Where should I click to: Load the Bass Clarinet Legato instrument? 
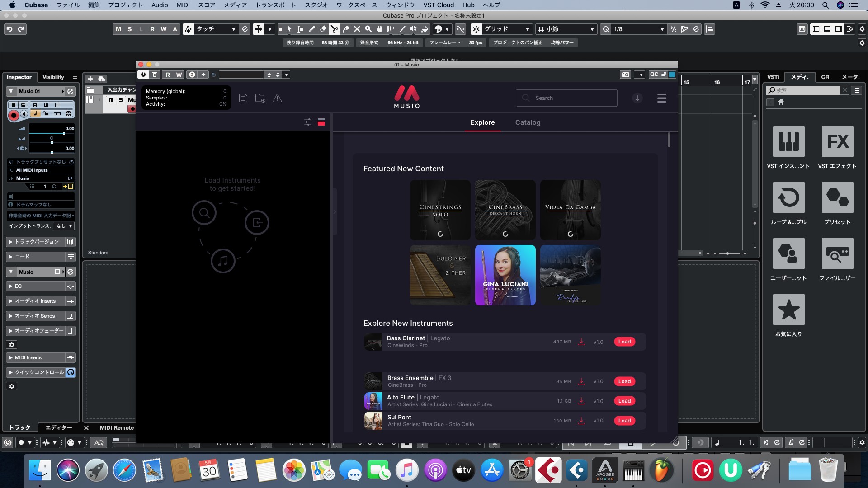coord(624,342)
